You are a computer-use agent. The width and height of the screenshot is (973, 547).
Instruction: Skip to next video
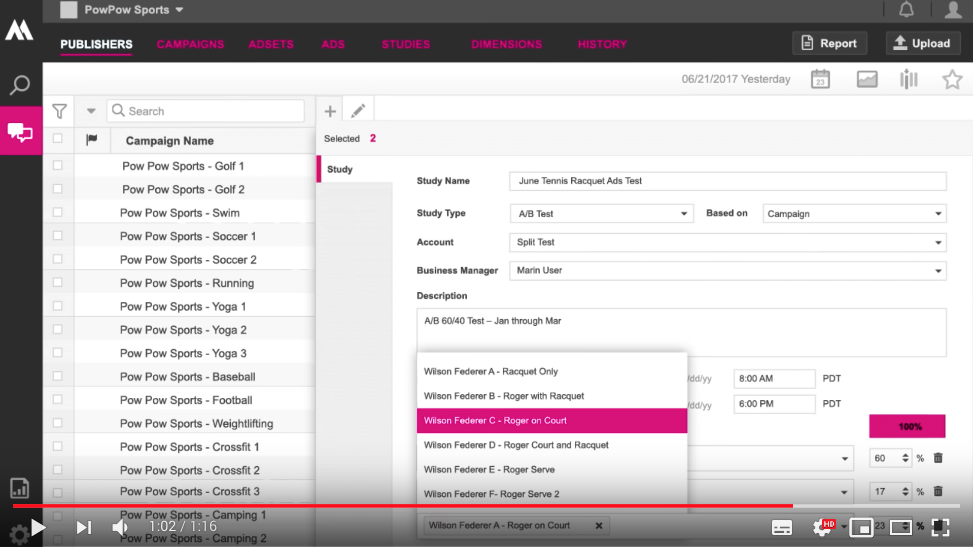pos(84,527)
